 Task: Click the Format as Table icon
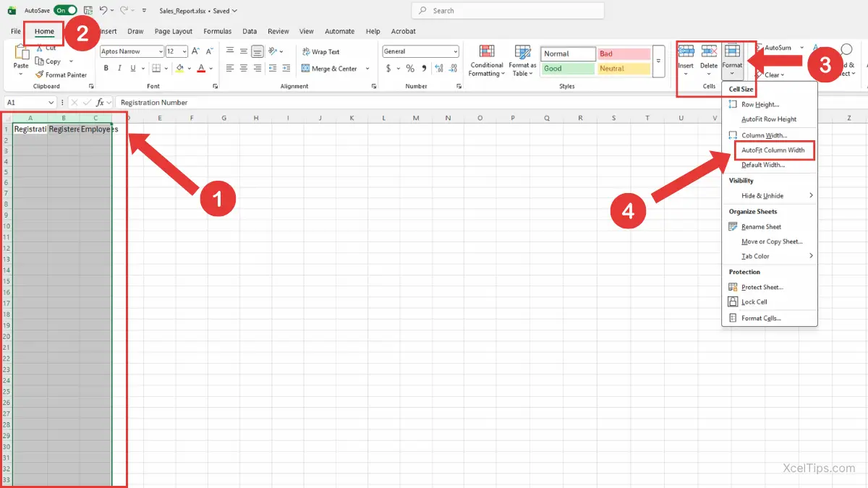(522, 53)
